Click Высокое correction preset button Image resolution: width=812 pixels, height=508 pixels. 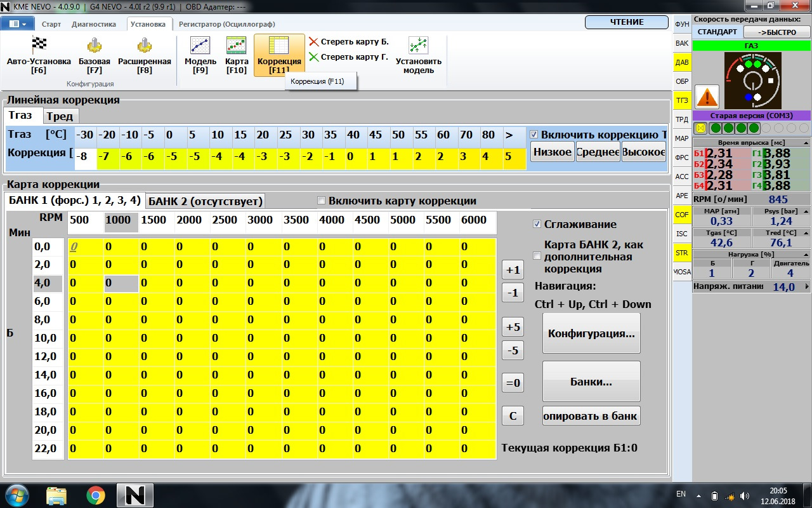(643, 151)
